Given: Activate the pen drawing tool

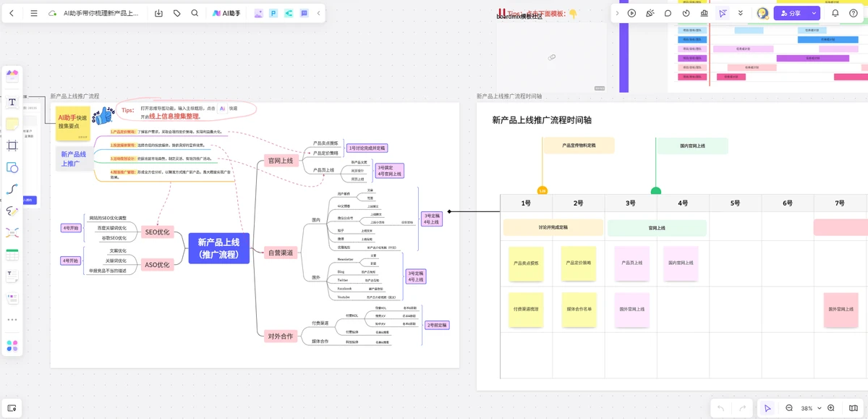Looking at the screenshot, I should coord(12,211).
